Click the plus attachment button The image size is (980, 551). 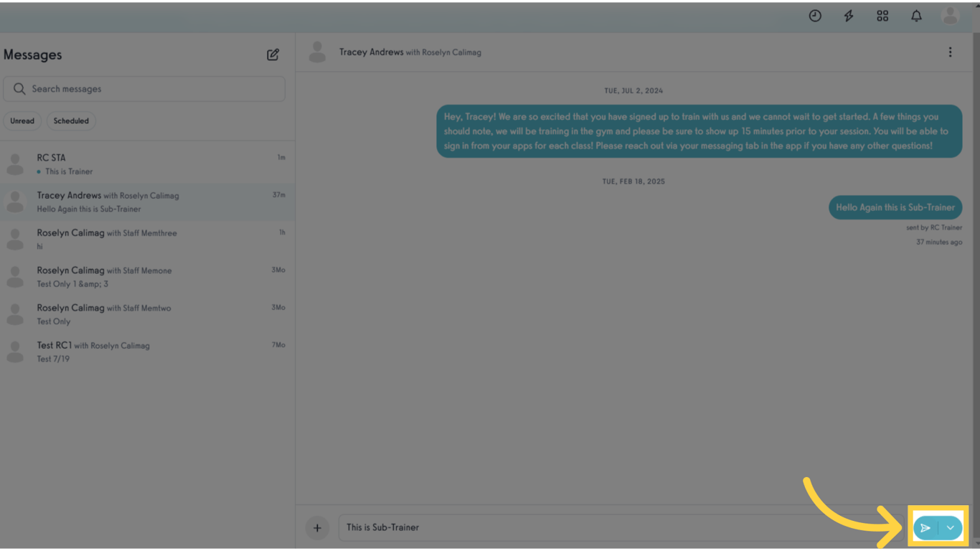point(317,528)
